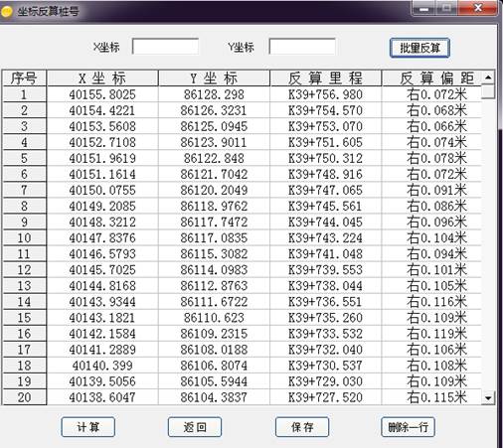Click the scrollbar down arrow

pos(488,397)
